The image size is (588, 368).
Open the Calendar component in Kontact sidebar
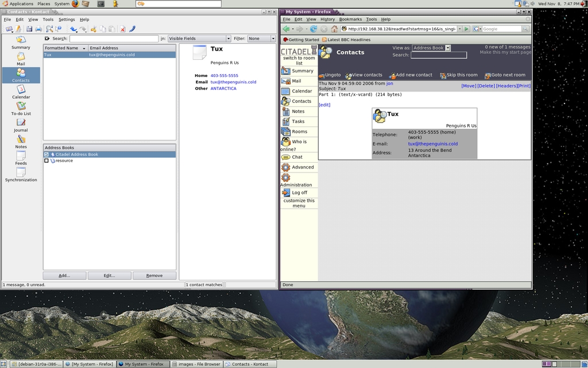(21, 91)
